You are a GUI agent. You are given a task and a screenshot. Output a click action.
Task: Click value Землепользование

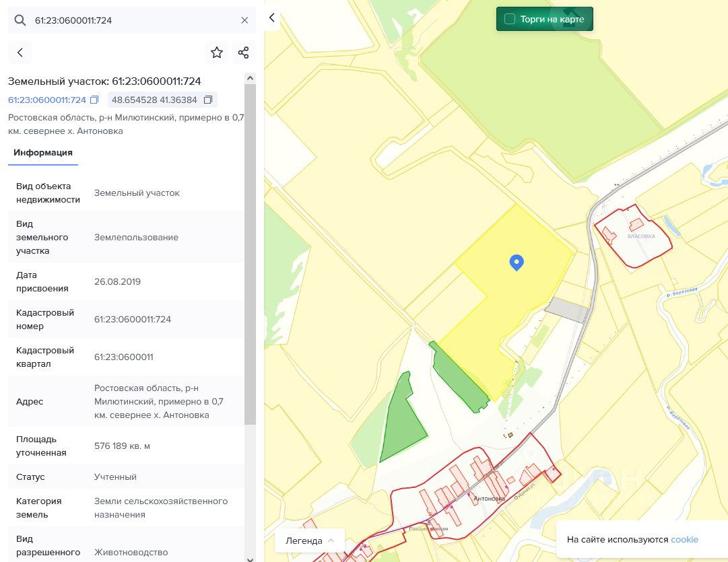[x=136, y=237]
